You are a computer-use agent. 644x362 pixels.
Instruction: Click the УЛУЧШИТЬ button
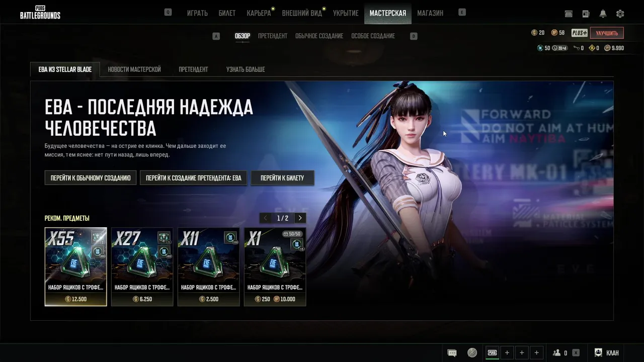[x=607, y=33]
